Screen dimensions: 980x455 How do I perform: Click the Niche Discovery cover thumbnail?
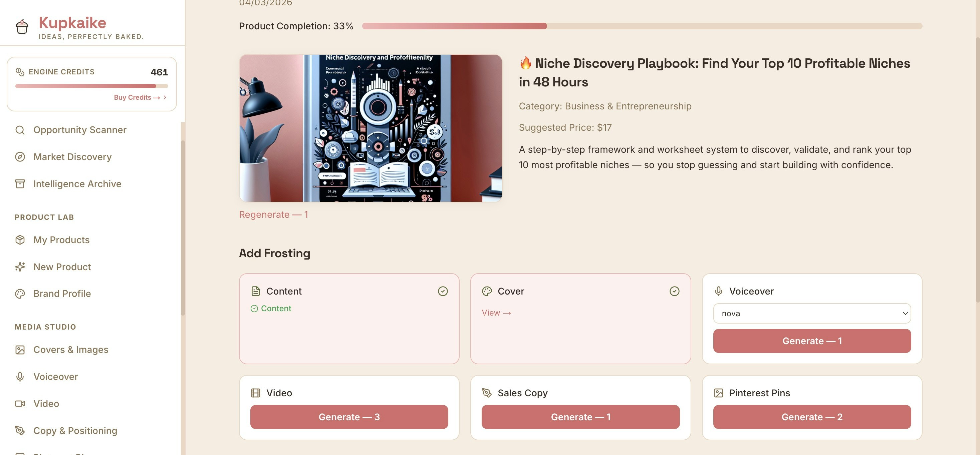[370, 128]
